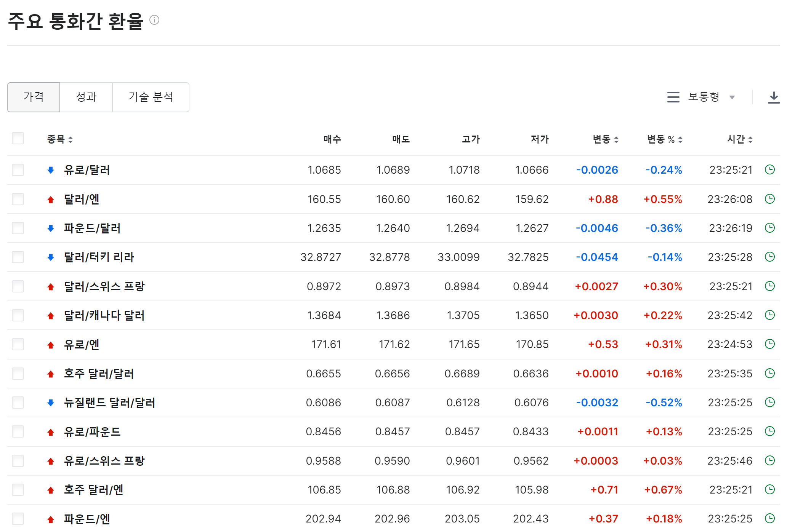Click the blue down arrow for 파운드/달러

51,228
